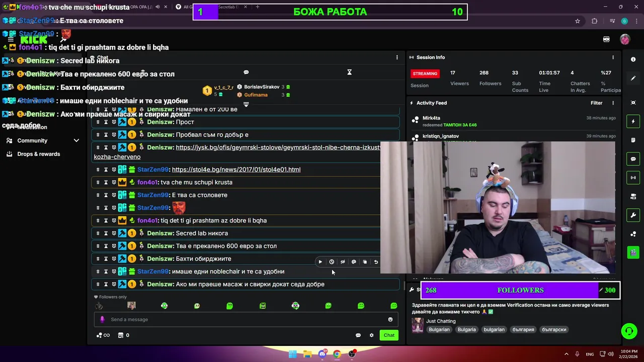Click the play icon in message hover toolbar
Image resolution: width=644 pixels, height=362 pixels.
pos(320,262)
